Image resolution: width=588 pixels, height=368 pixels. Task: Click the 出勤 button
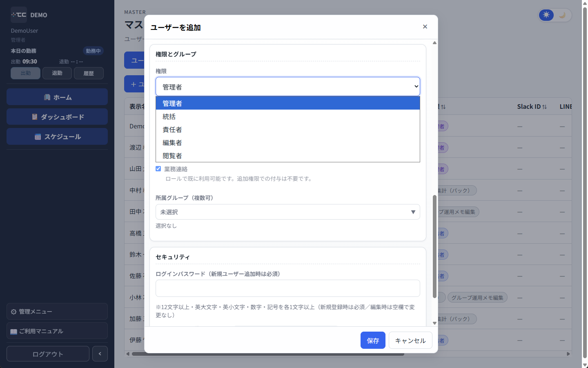click(25, 73)
